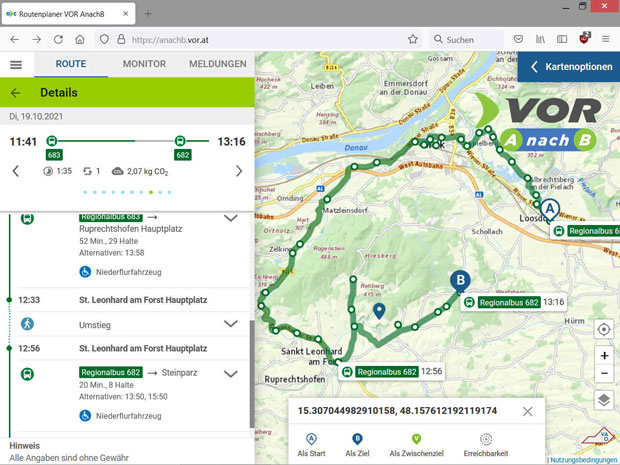Open Nutzungsbedingungen link
Image resolution: width=620 pixels, height=465 pixels.
[584, 460]
